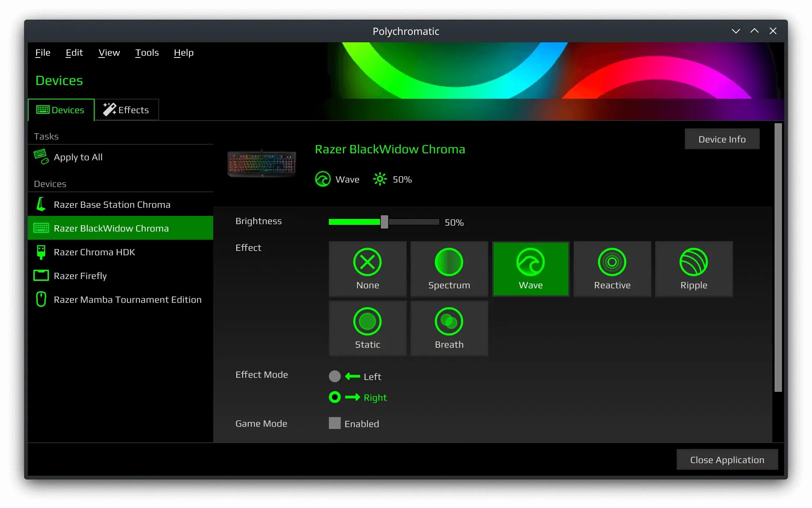Click the Brightness slider handle
This screenshot has height=508, width=812.
[384, 222]
